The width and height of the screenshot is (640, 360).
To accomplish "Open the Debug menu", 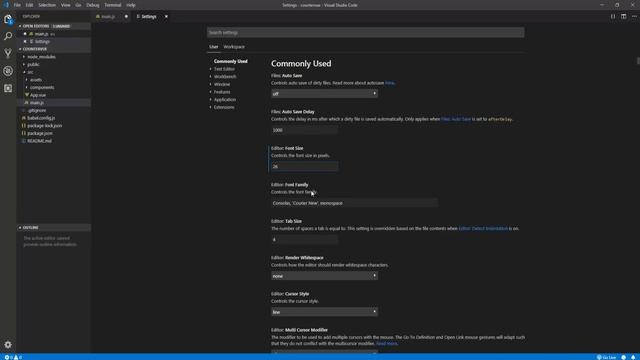I will point(93,5).
